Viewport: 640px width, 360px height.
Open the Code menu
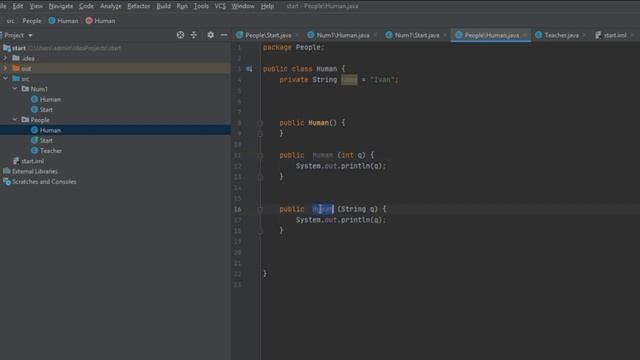coord(86,6)
